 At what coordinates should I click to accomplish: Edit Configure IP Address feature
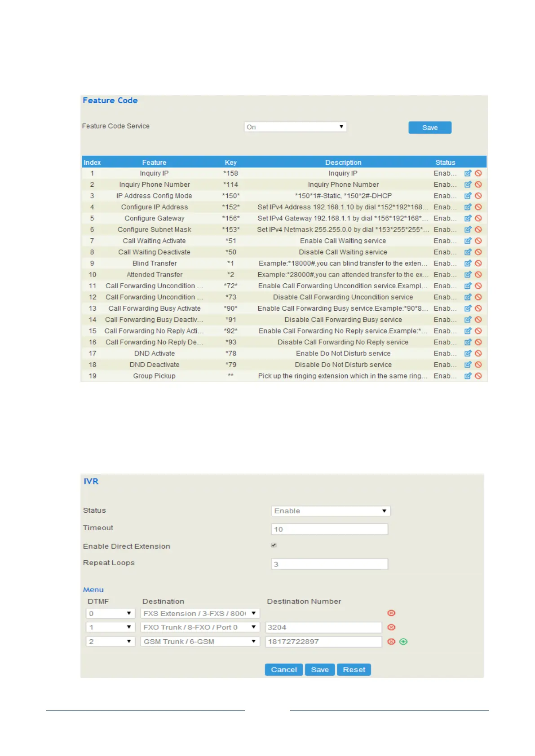[468, 207]
